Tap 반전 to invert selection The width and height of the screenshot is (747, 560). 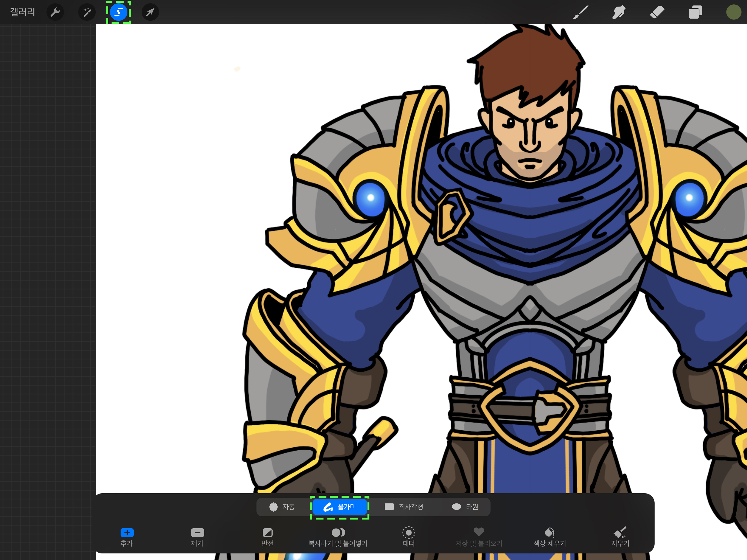(267, 536)
